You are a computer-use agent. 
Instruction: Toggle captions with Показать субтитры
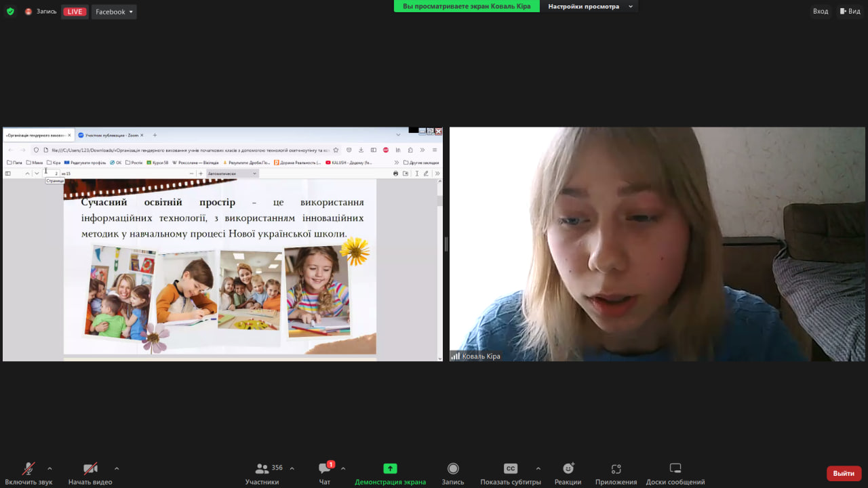click(x=511, y=472)
